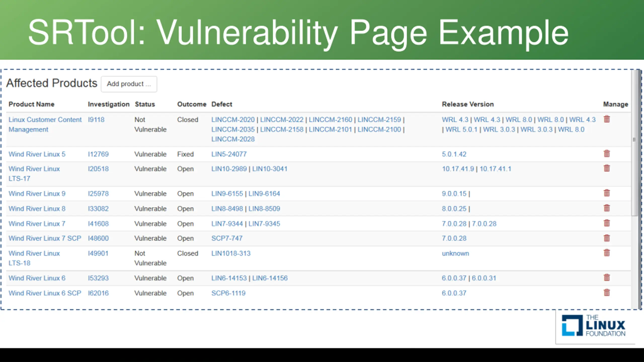
Task: Open investigation I25978
Action: click(98, 194)
